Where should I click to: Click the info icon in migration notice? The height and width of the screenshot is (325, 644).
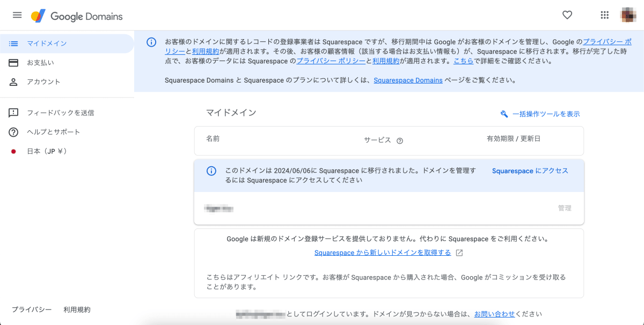pos(211,171)
